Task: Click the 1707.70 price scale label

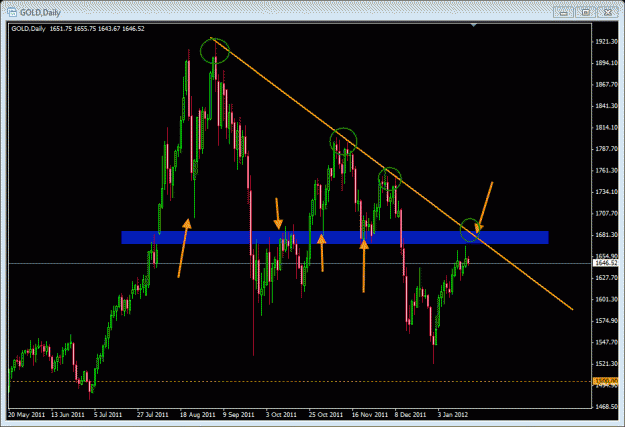Action: [606, 213]
